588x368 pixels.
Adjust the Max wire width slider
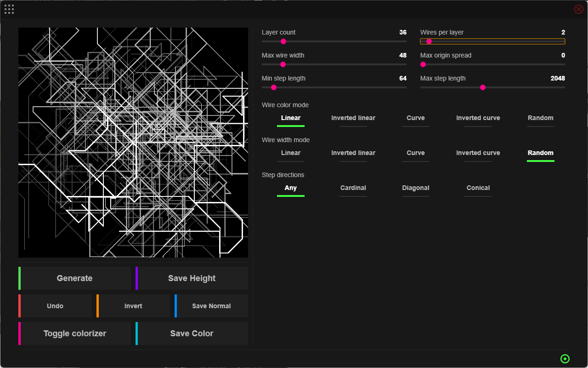[x=334, y=64]
